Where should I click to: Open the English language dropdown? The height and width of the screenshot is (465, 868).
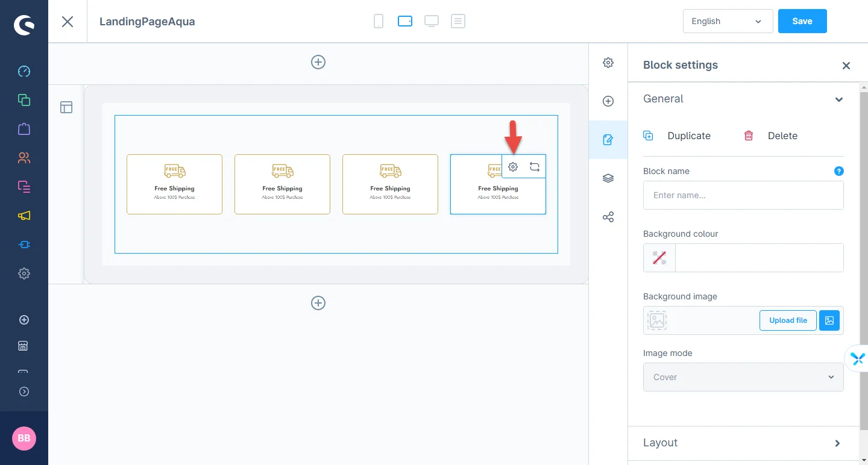click(x=728, y=21)
